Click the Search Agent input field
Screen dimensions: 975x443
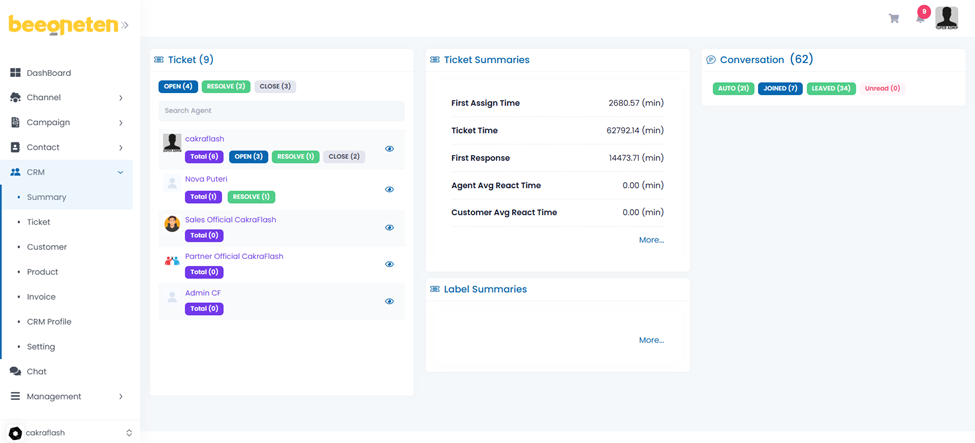point(281,111)
